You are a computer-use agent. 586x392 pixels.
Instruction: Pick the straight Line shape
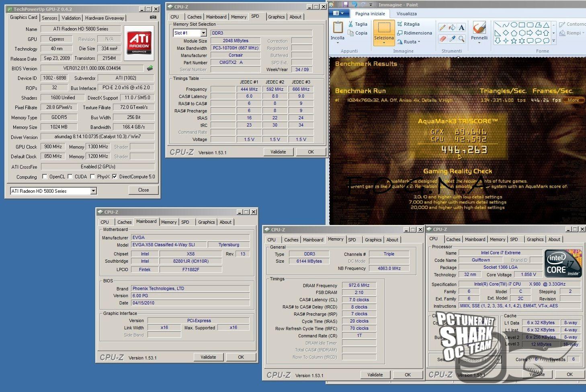pos(498,25)
